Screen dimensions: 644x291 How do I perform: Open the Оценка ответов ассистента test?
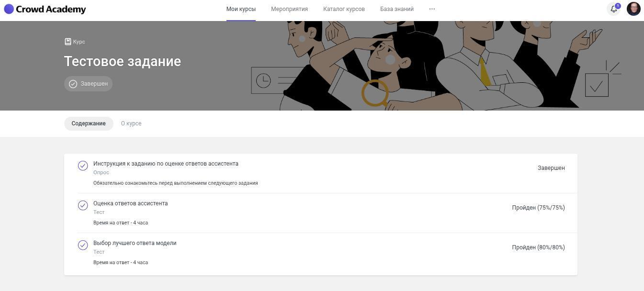coord(130,203)
